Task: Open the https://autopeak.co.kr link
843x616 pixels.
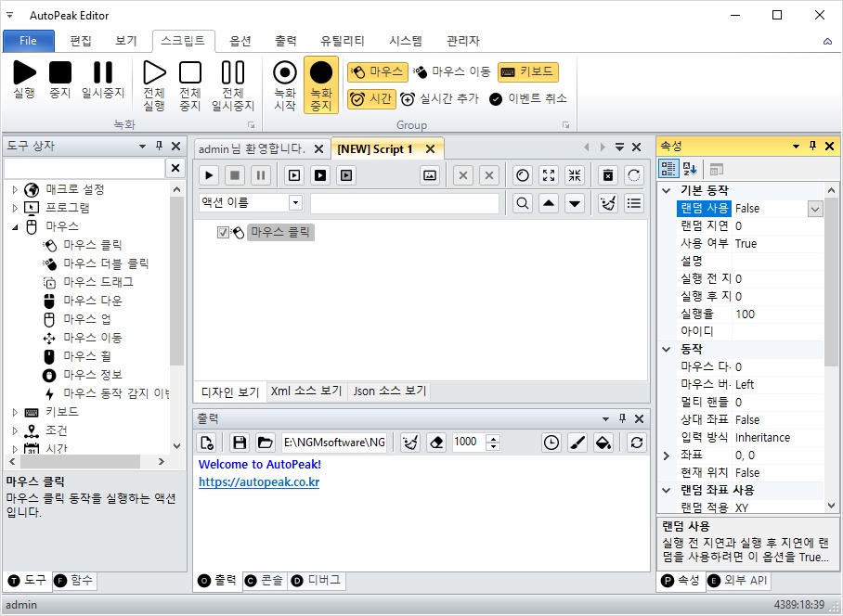Action: 259,482
